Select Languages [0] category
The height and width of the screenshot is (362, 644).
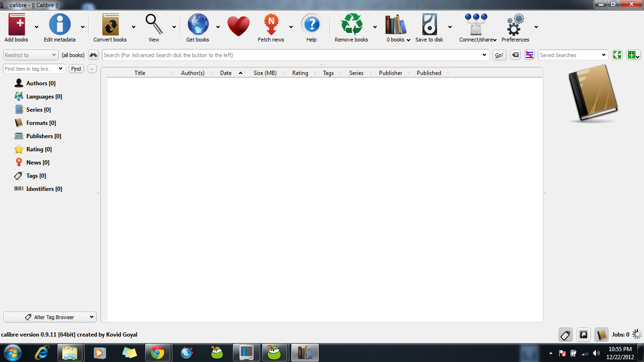[44, 97]
